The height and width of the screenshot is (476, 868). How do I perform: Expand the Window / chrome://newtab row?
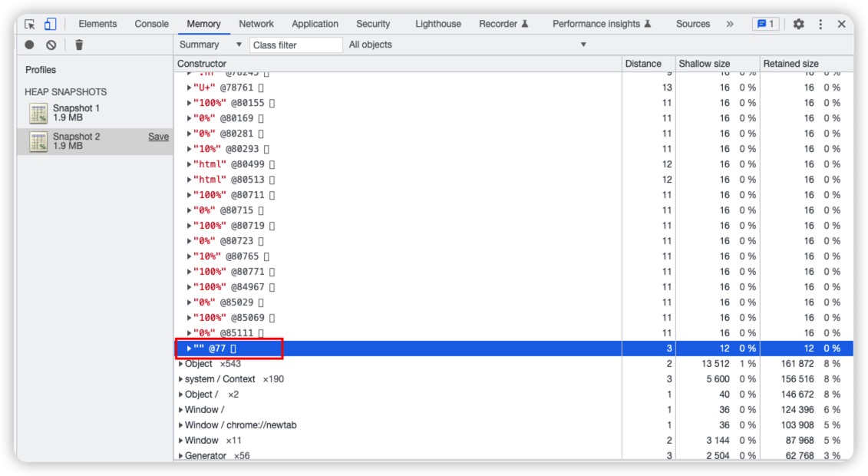(181, 425)
